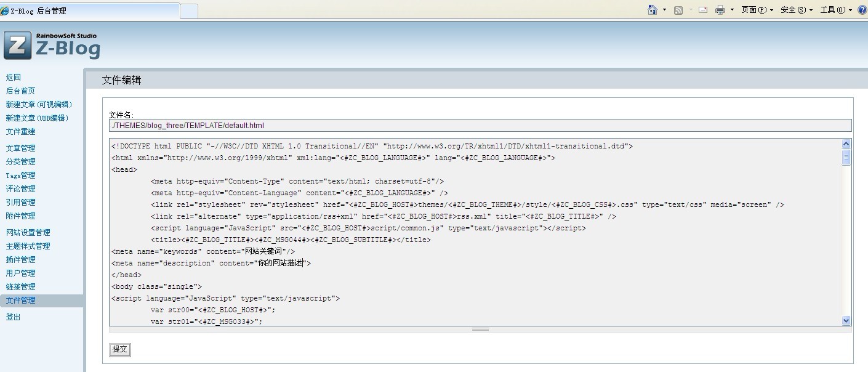Click the IE Home icon
The height and width of the screenshot is (372, 868).
coord(653,10)
